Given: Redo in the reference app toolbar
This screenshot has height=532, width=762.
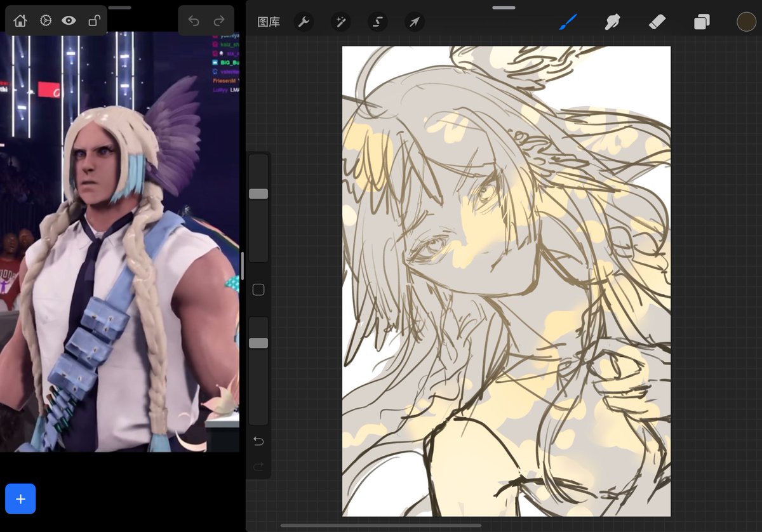Looking at the screenshot, I should pyautogui.click(x=219, y=21).
